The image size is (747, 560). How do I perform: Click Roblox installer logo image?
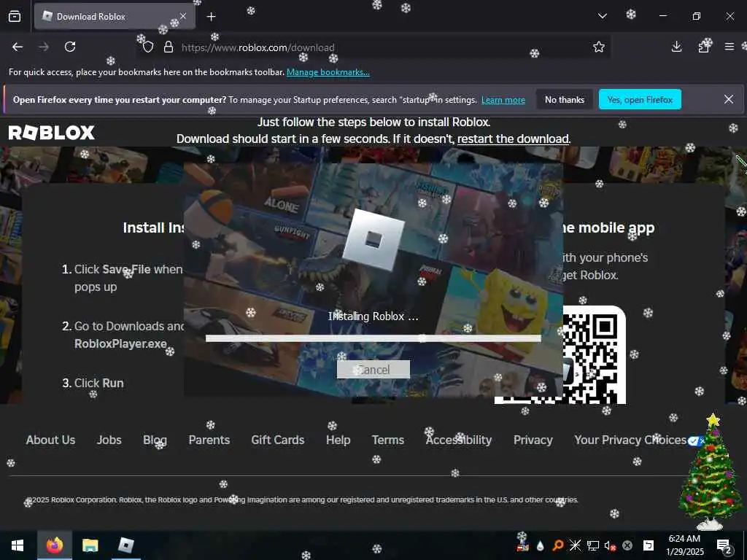[373, 239]
